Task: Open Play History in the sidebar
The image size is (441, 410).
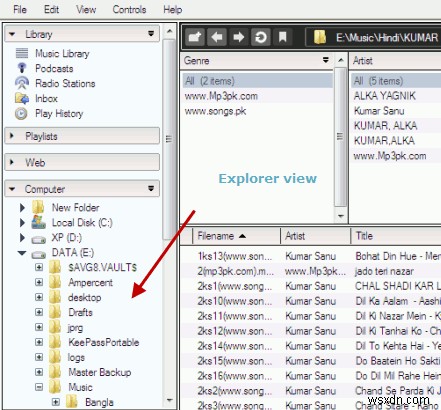Action: pyautogui.click(x=59, y=114)
